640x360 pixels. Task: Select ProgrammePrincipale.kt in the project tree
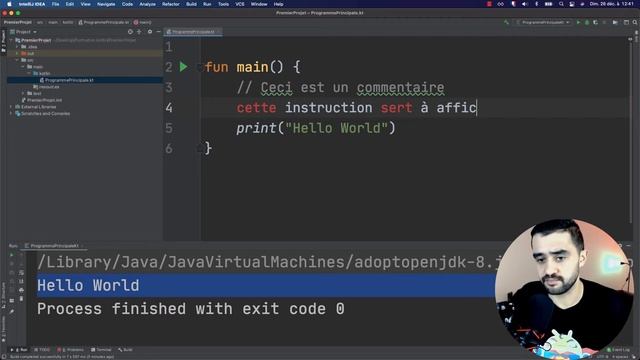[84, 80]
